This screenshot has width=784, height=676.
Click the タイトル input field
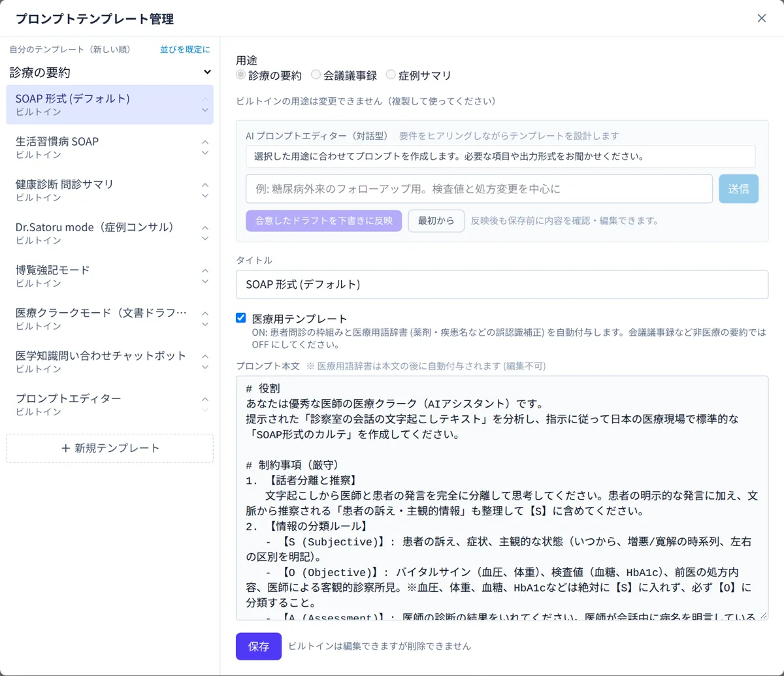[x=502, y=285]
